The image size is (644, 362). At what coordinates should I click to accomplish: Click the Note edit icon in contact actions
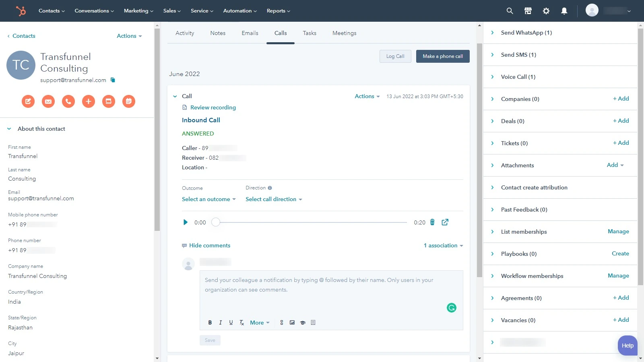click(28, 101)
